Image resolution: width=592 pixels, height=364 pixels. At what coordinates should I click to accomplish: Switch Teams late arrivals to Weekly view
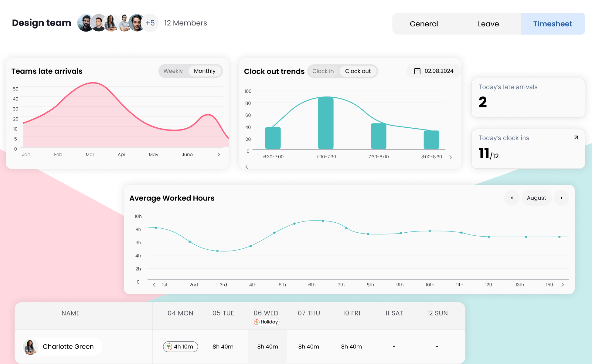click(173, 71)
